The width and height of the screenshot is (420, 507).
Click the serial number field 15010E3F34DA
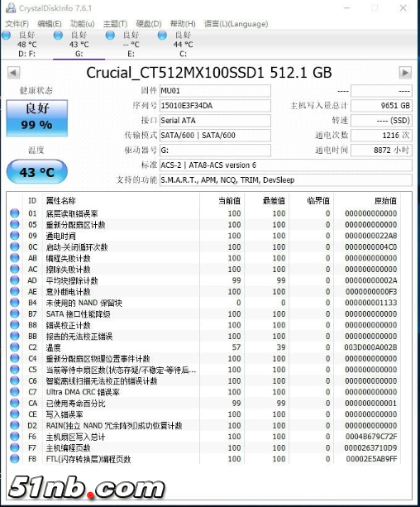pos(215,106)
